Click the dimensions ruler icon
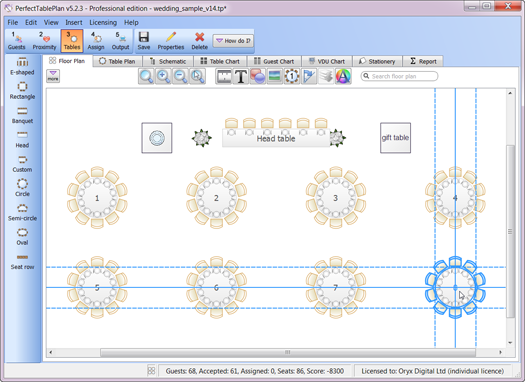 [224, 76]
